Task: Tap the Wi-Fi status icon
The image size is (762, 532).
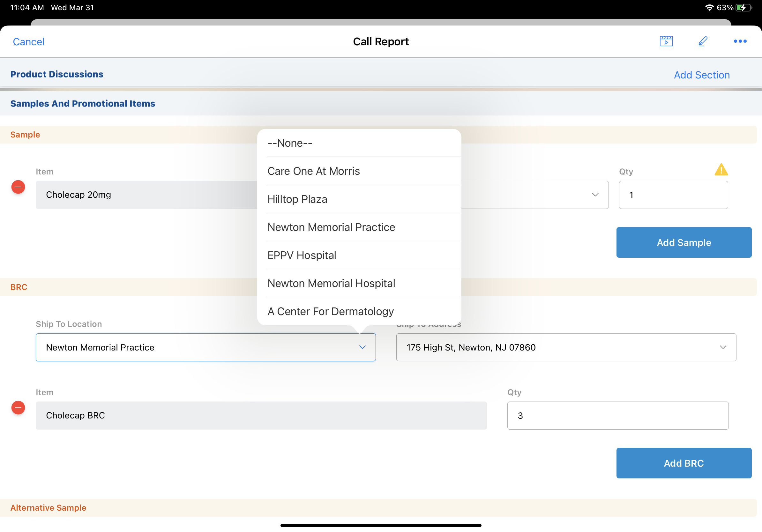Action: (709, 8)
